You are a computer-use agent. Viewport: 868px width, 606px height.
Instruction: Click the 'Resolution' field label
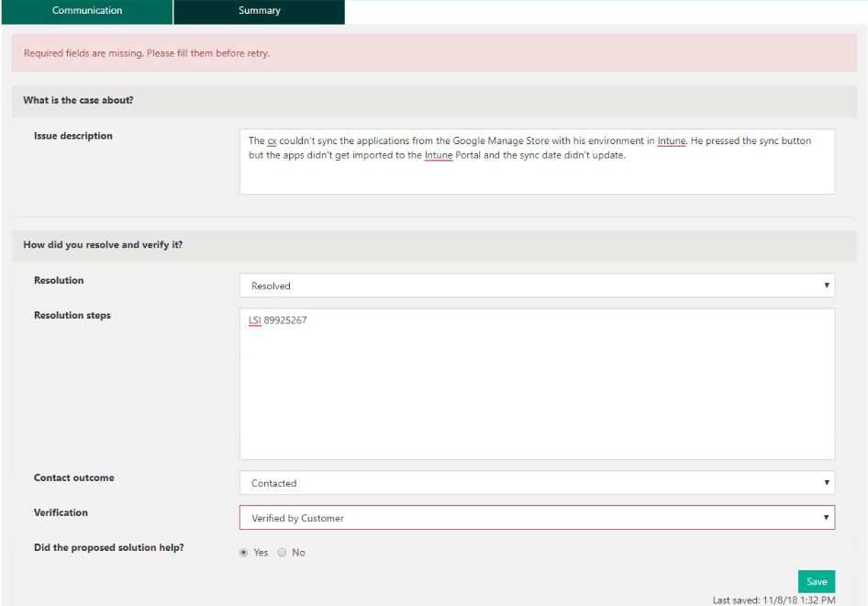[x=59, y=280]
